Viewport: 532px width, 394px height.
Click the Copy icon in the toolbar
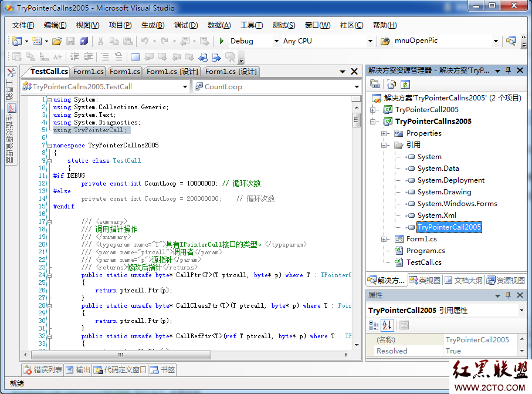click(x=114, y=41)
